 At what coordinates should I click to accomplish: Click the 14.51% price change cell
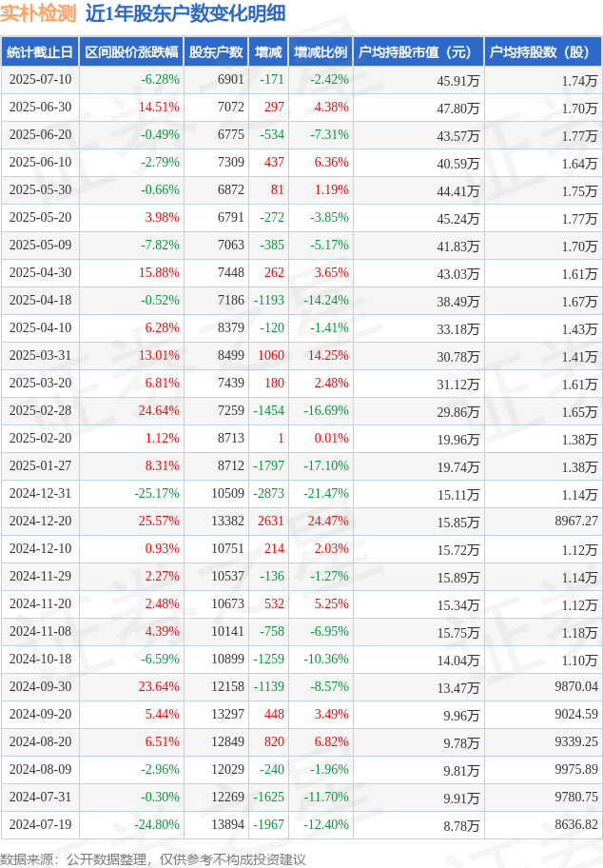point(159,108)
